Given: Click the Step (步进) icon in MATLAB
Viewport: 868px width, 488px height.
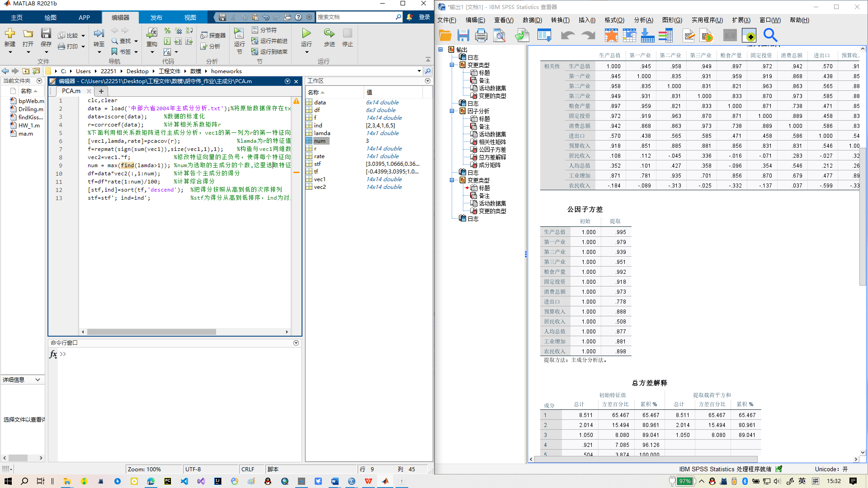Looking at the screenshot, I should (x=329, y=33).
